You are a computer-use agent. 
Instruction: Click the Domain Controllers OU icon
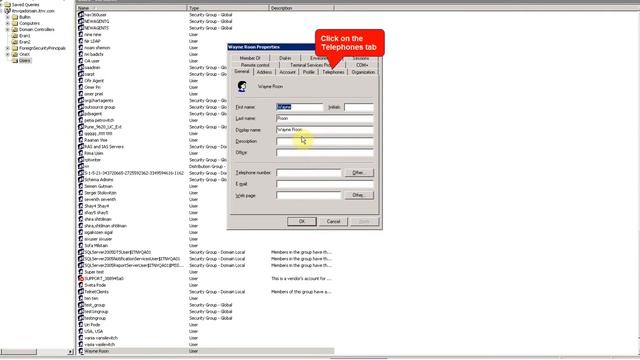click(15, 29)
